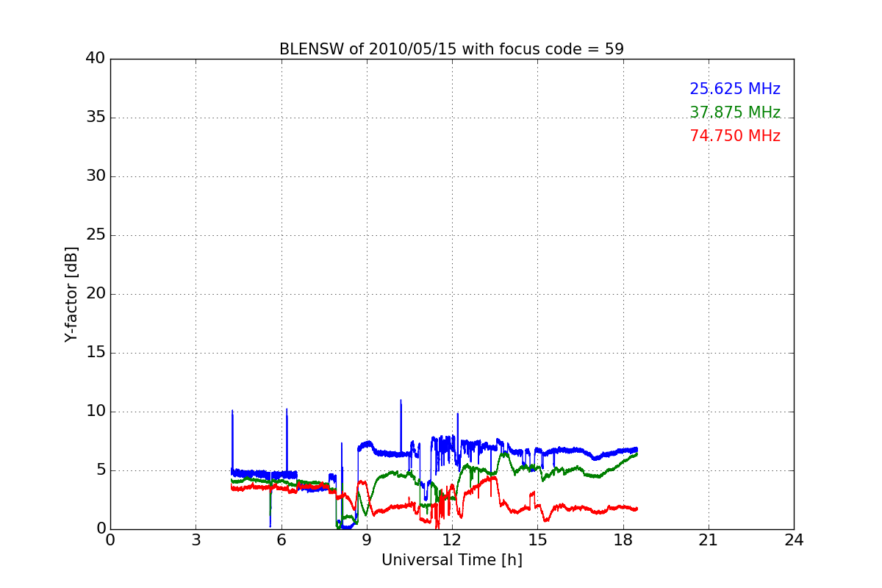Click the x-axis tick label 24
Screen dimensions: 882x588
(794, 539)
